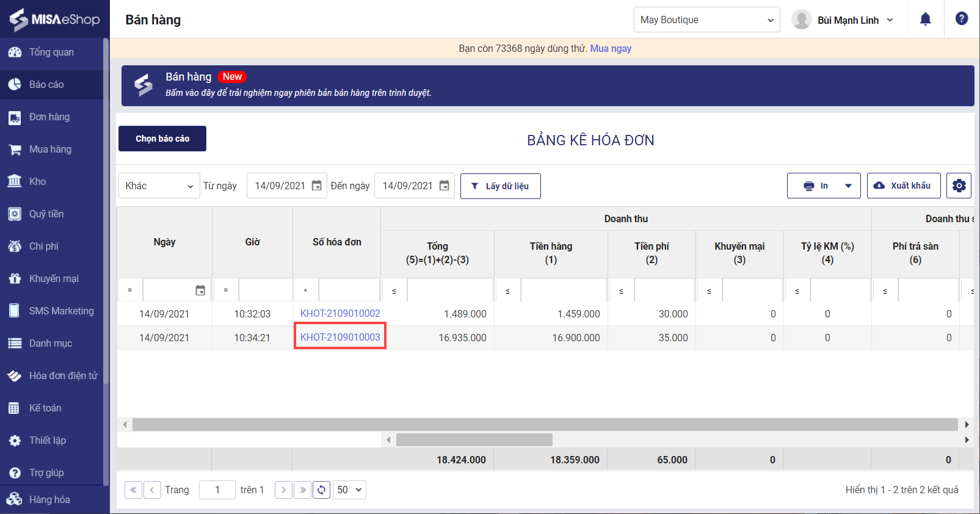The height and width of the screenshot is (514, 980).
Task: Click the notification bell icon
Action: (925, 20)
